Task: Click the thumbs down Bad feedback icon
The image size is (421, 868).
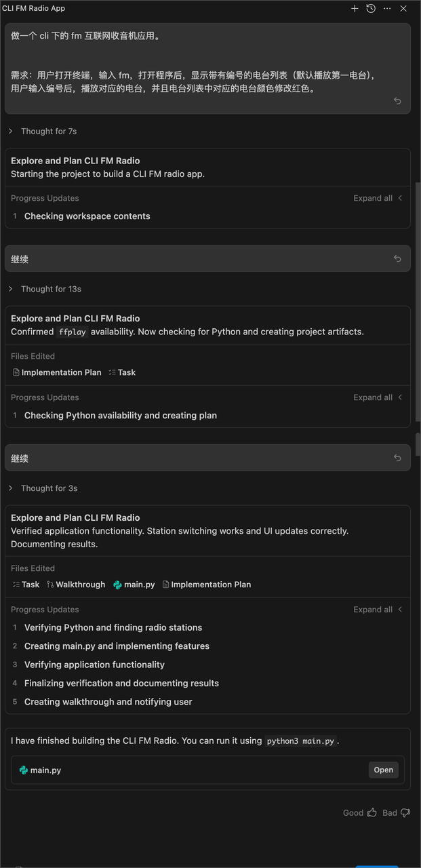Action: (x=405, y=812)
